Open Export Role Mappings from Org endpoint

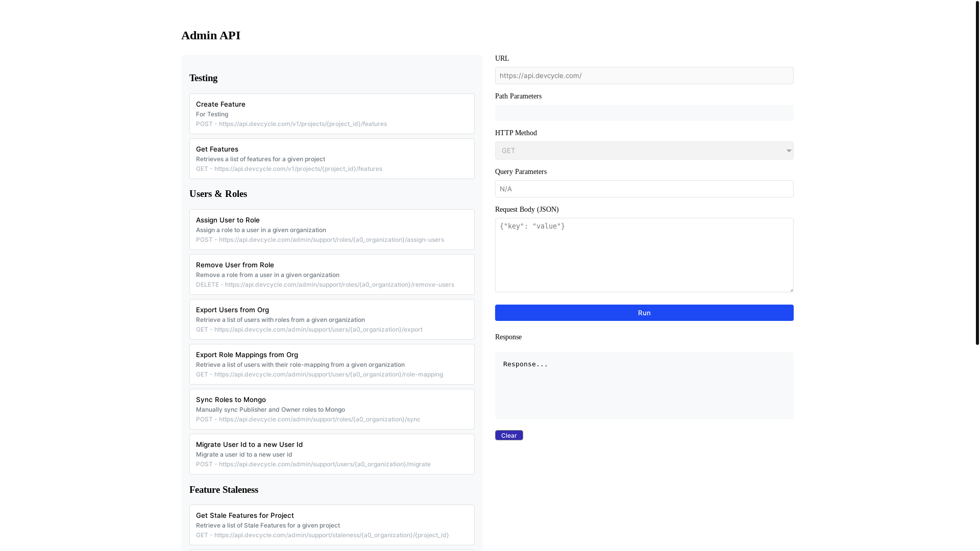pos(332,364)
